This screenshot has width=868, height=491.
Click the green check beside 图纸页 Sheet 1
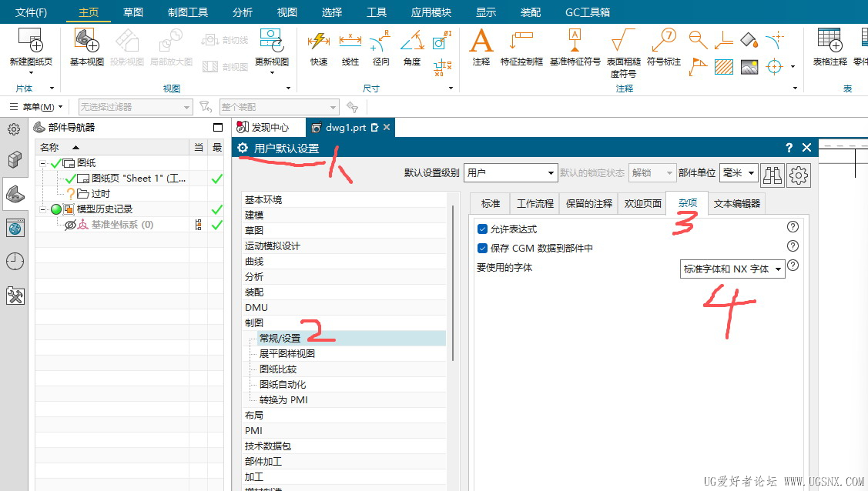coord(216,179)
